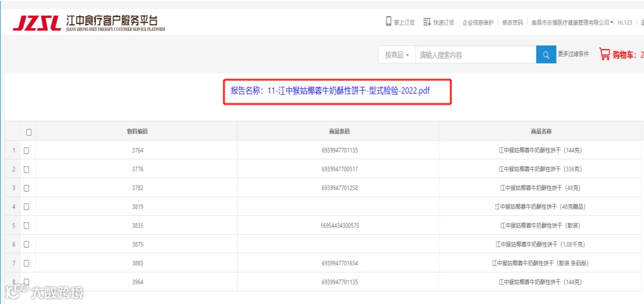The height and width of the screenshot is (304, 644).
Task: Toggle the select-all header checkbox
Action: [x=29, y=132]
